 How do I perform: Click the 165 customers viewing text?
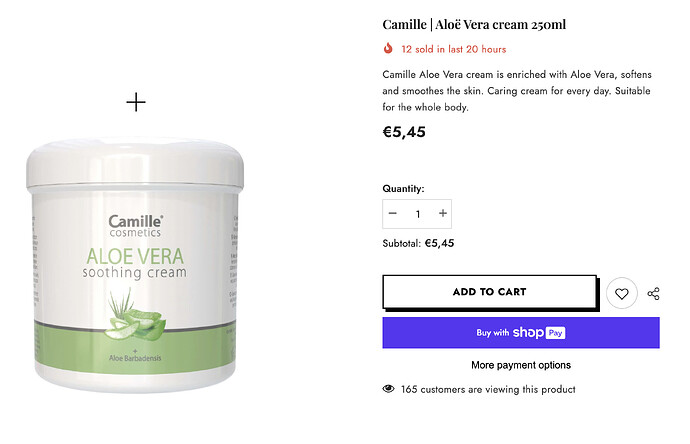pyautogui.click(x=488, y=389)
